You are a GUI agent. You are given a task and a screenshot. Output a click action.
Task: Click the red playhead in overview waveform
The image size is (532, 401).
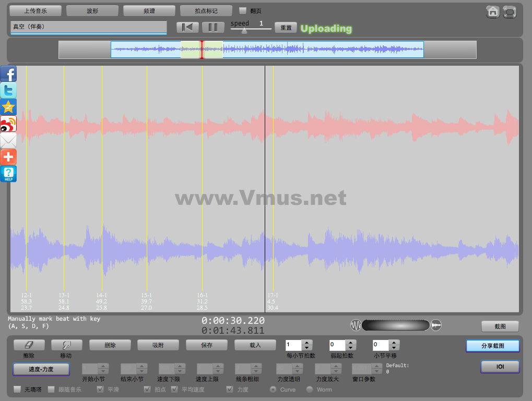(202, 50)
